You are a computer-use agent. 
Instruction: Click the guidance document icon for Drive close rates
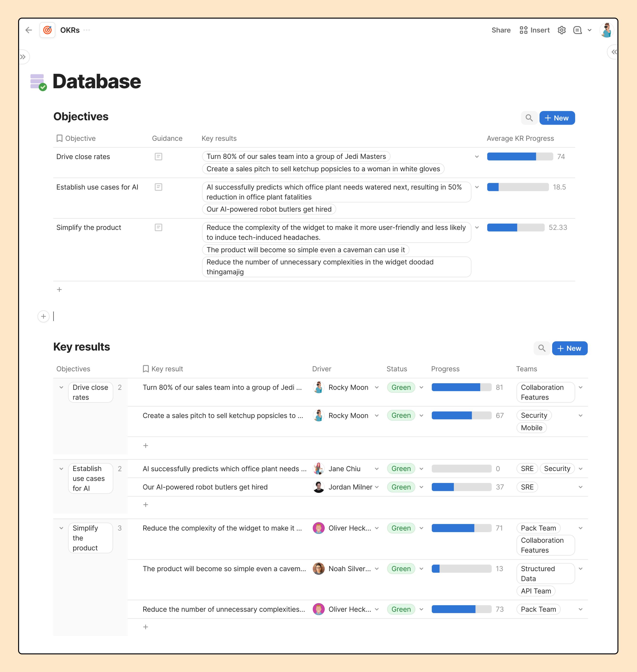pos(159,156)
